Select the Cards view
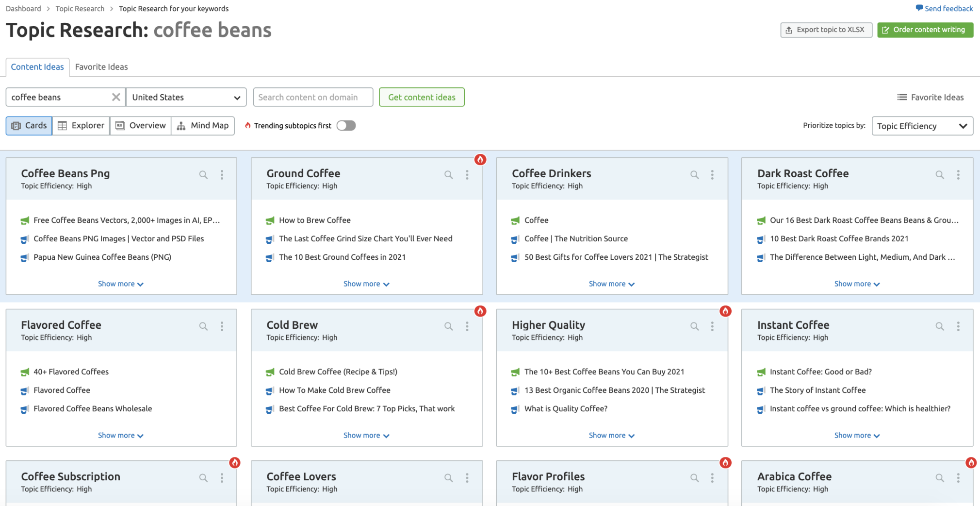Viewport: 980px width, 506px height. 29,126
